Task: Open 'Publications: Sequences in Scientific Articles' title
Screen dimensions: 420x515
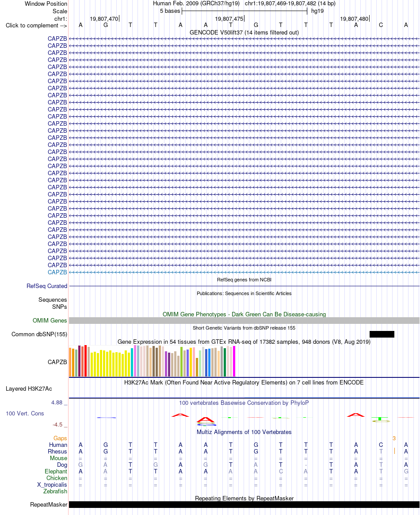Action: coord(244,294)
